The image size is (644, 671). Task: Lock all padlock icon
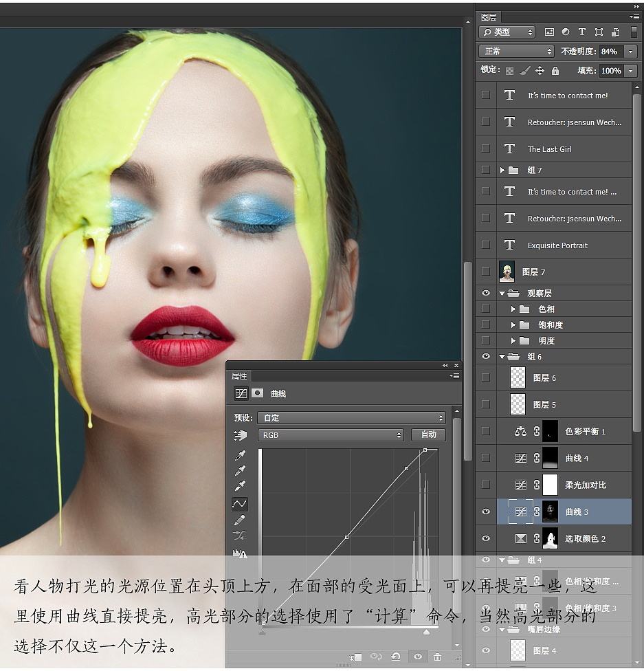click(555, 71)
